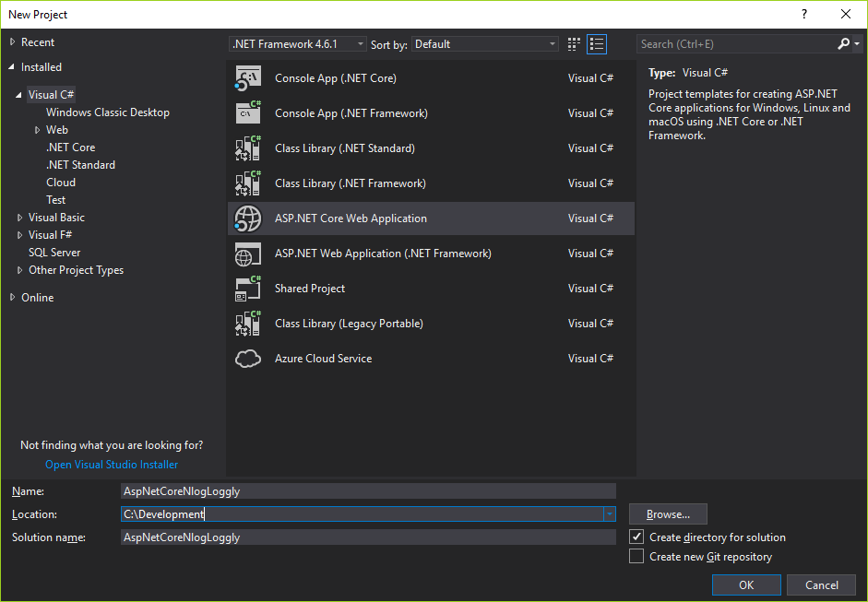The height and width of the screenshot is (602, 868).
Task: Click the Shared Project template icon
Action: 248,289
